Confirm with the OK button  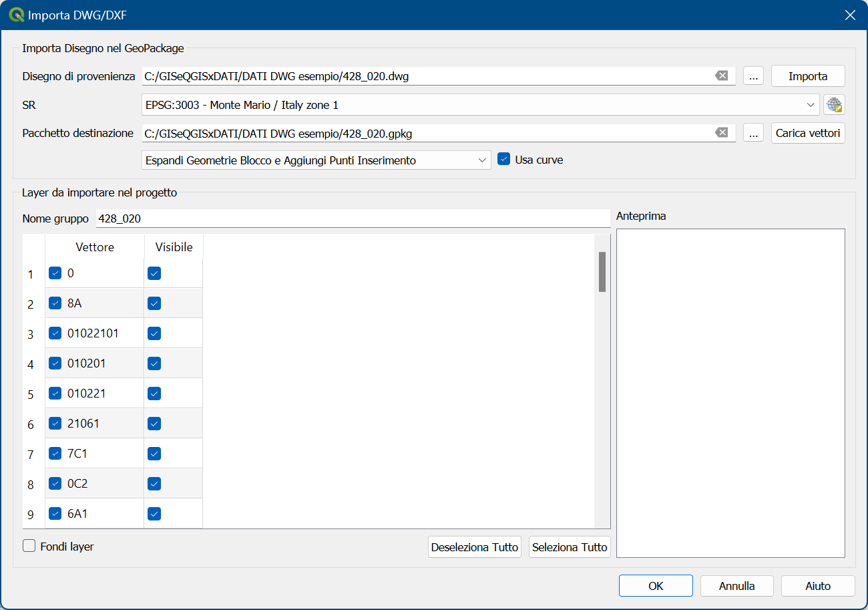coord(656,586)
